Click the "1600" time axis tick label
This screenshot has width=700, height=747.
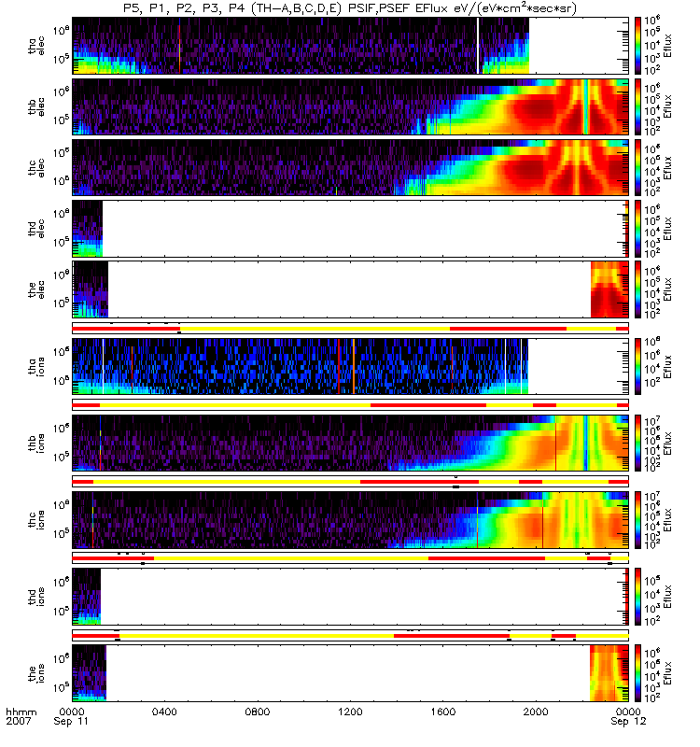[442, 712]
